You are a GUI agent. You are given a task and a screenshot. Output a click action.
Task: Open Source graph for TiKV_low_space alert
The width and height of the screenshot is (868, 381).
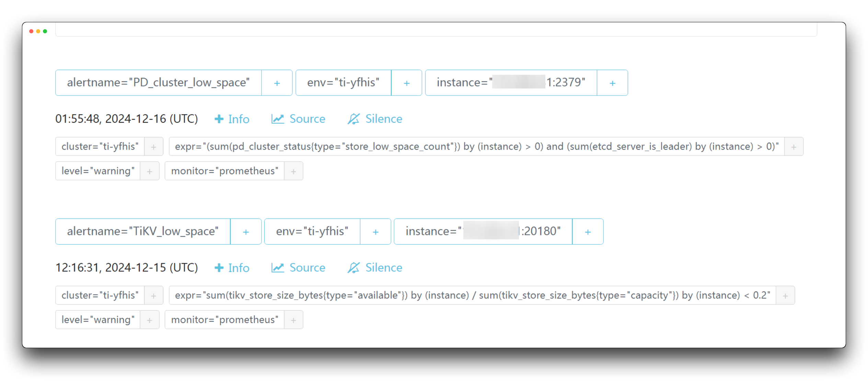pyautogui.click(x=298, y=268)
